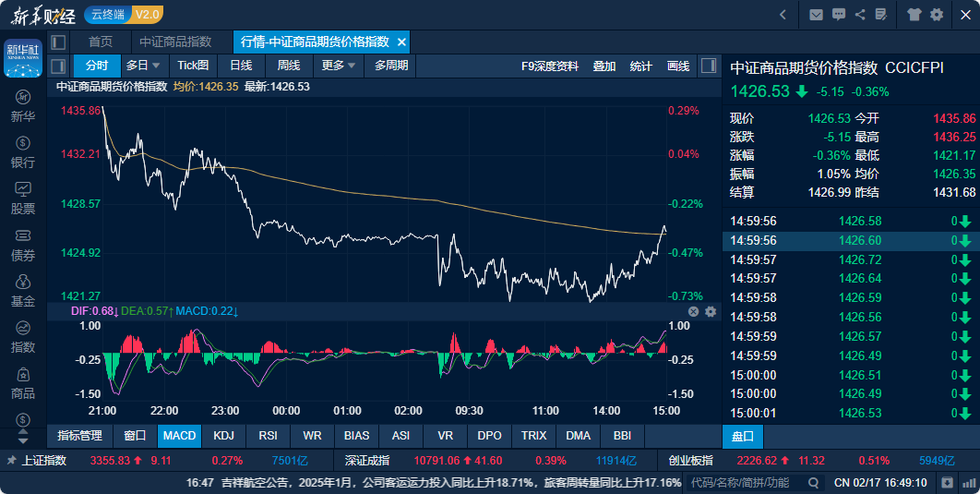Toggle the chart left-panel layout button
The image size is (980, 494).
coord(58,66)
